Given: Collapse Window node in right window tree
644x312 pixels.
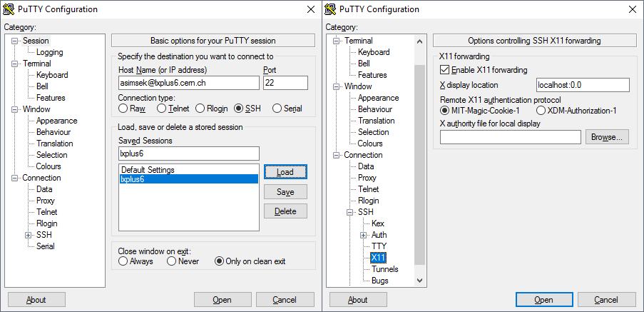Looking at the screenshot, I should click(x=337, y=86).
